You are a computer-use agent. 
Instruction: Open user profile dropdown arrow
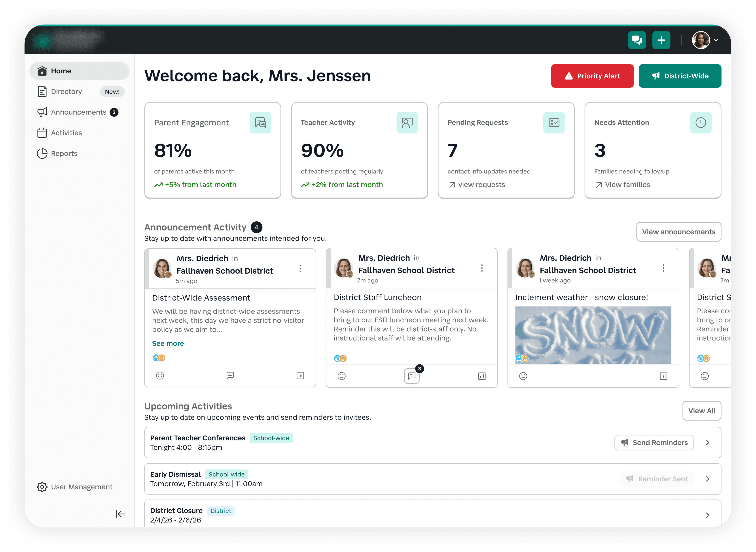pos(716,40)
